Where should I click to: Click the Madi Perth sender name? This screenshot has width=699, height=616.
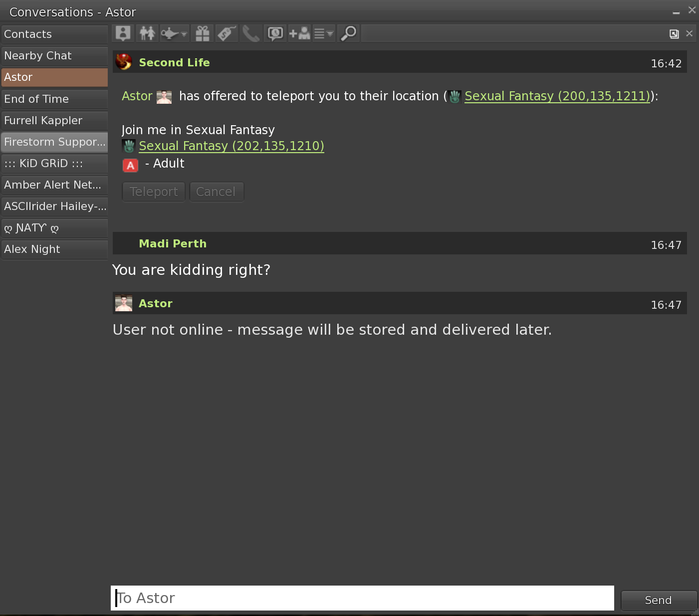click(173, 243)
